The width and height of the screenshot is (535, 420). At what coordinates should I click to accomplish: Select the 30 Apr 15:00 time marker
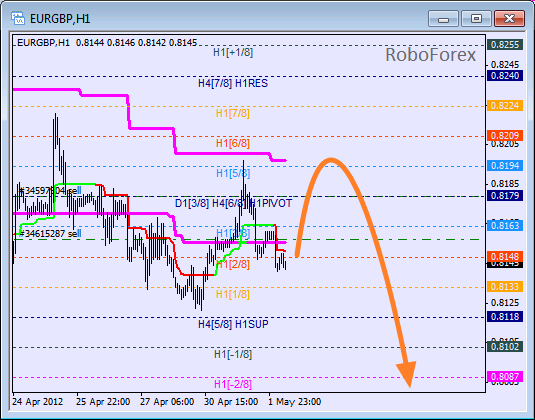tap(231, 402)
